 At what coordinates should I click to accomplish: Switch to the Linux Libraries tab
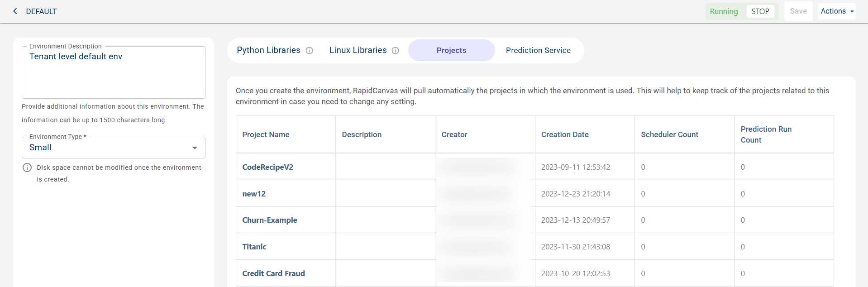[x=358, y=50]
